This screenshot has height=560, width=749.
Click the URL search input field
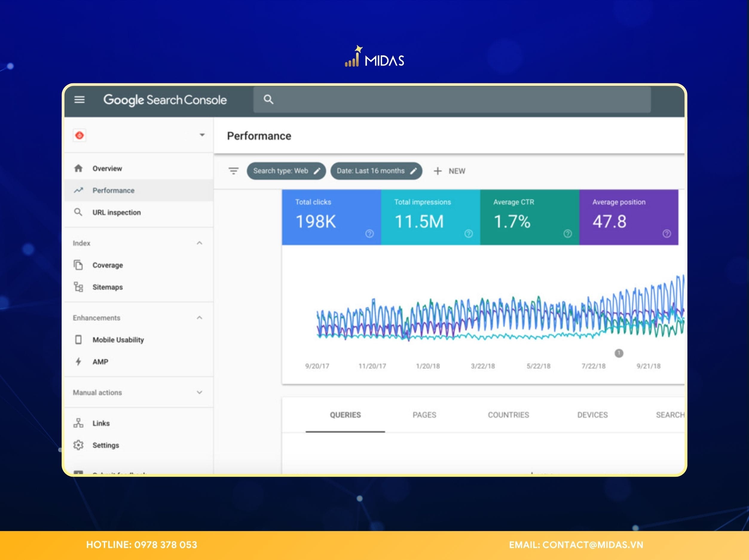point(452,99)
